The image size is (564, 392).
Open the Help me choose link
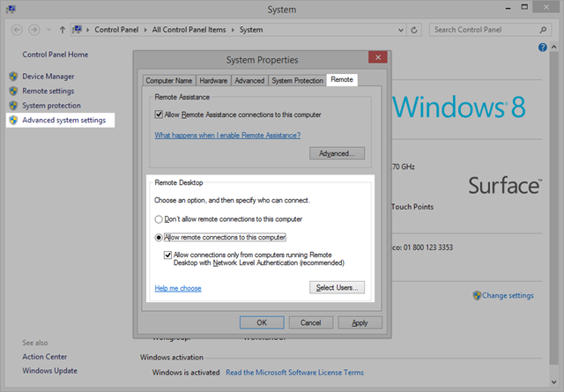(x=178, y=288)
